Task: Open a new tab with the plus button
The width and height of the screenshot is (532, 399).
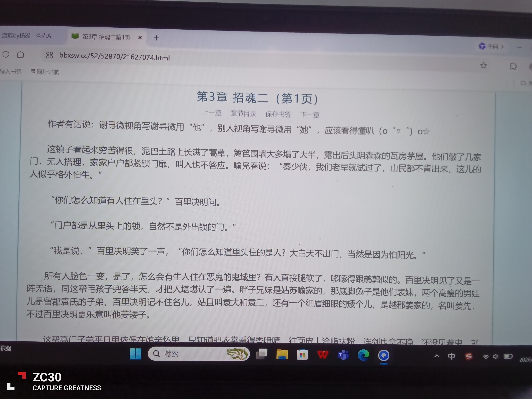Action: coord(156,38)
